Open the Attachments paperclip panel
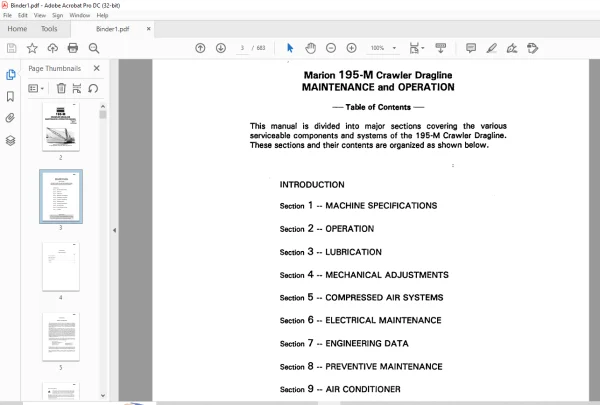This screenshot has height=405, width=600. 10,118
